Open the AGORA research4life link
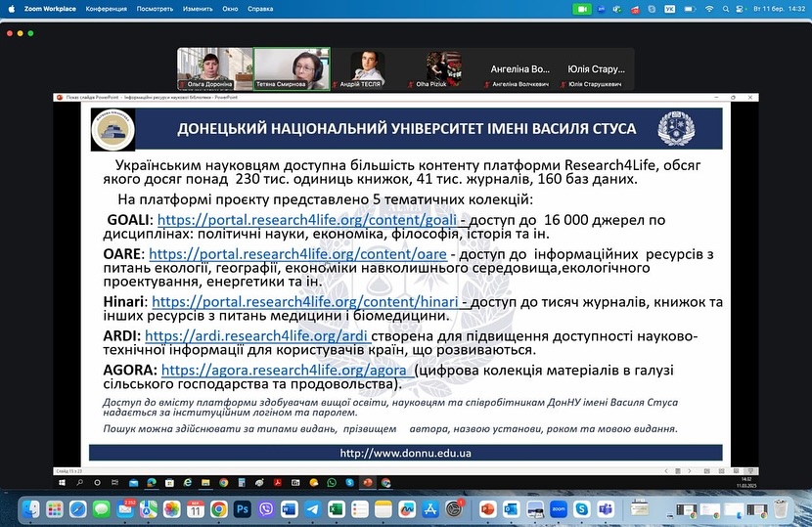Viewport: 812px width, 527px height. pyautogui.click(x=284, y=371)
